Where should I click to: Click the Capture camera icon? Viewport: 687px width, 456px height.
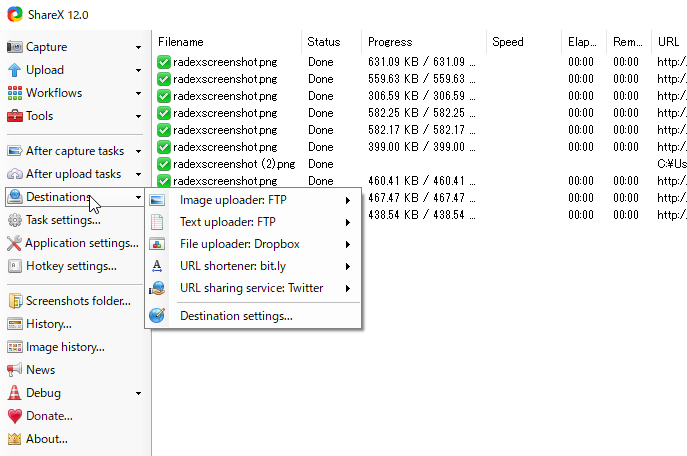point(14,47)
